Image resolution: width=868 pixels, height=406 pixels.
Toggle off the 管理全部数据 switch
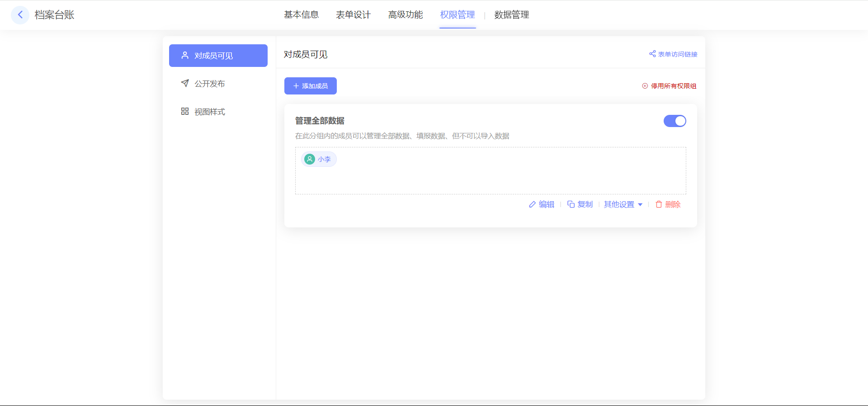(675, 121)
